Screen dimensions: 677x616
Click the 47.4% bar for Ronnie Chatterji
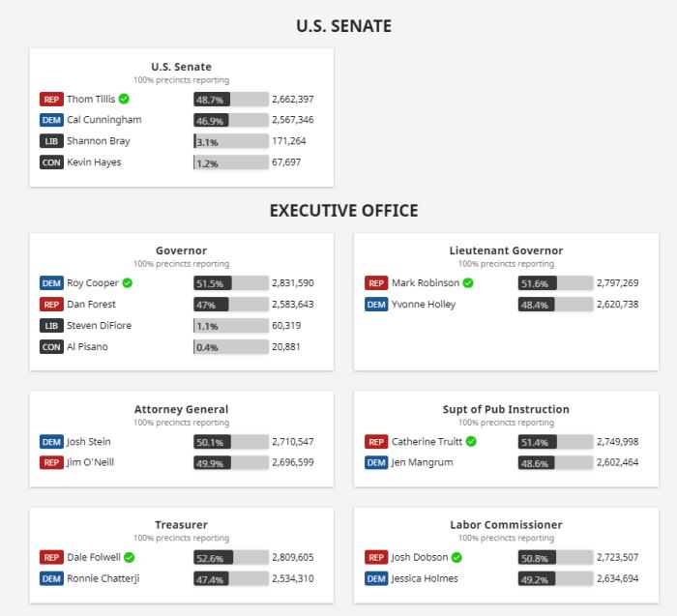(231, 579)
